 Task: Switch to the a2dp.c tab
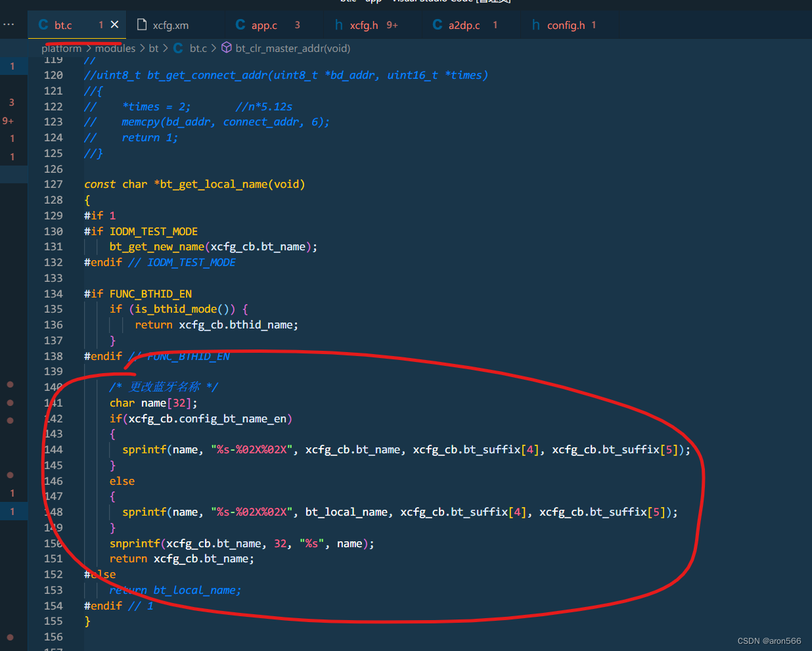click(464, 26)
